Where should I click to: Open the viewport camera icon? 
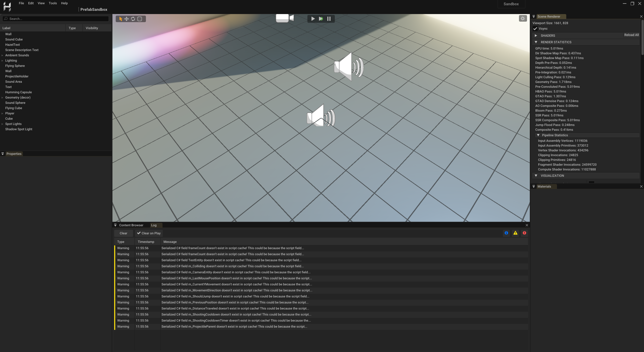284,18
